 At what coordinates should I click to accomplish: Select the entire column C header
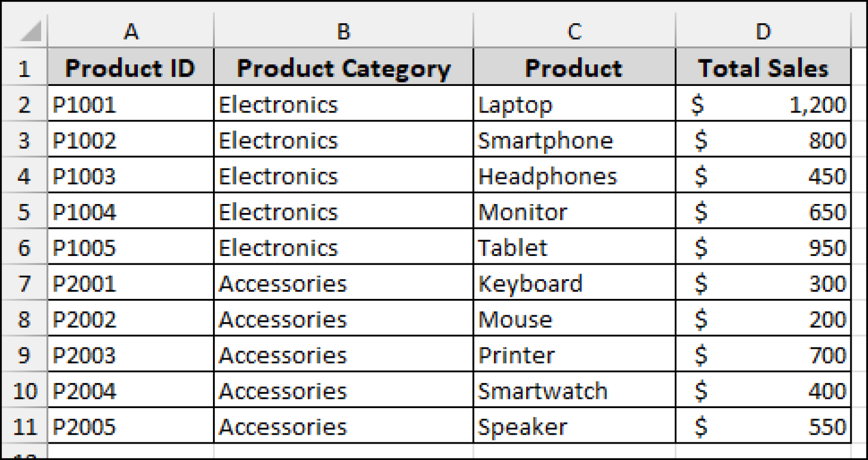click(574, 31)
